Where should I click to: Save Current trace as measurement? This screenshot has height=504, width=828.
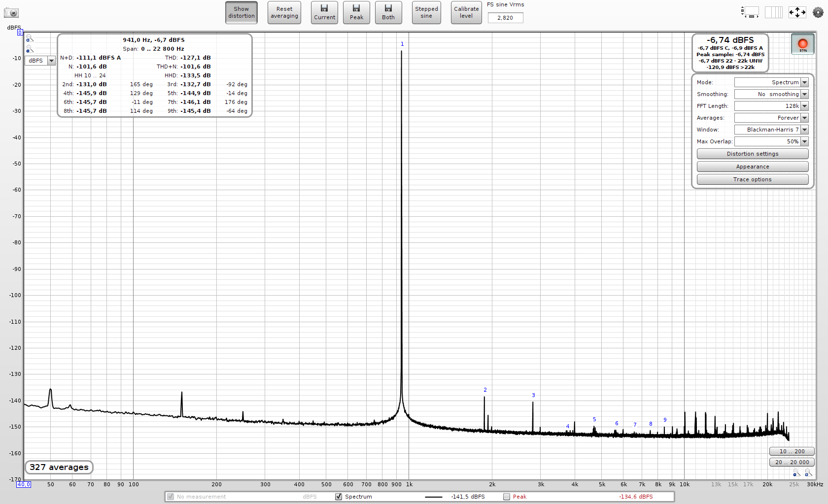(x=324, y=12)
